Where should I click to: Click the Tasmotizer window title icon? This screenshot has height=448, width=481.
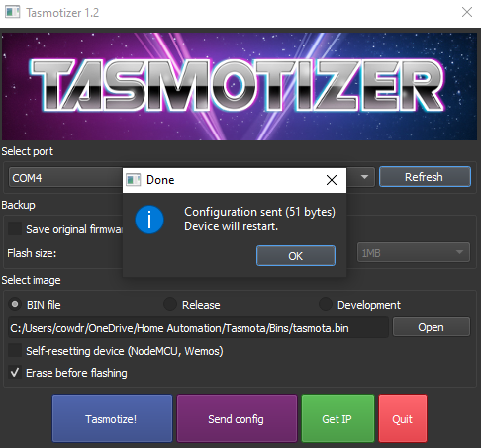13,13
